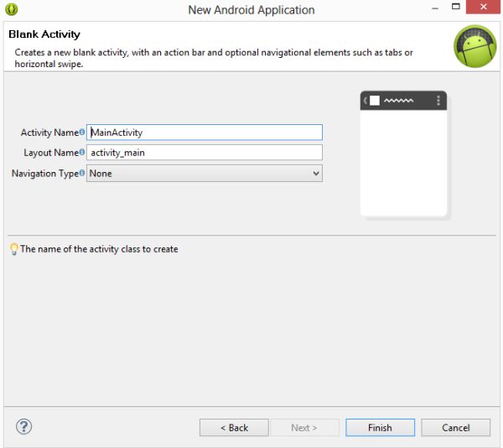Viewport: 503px width, 448px height.
Task: Click the info icon beside Activity Name
Action: click(x=82, y=132)
